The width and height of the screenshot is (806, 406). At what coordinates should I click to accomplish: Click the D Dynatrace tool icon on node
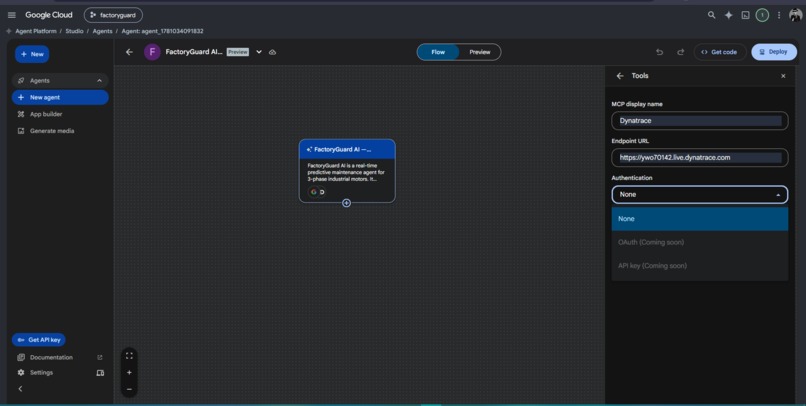point(322,192)
